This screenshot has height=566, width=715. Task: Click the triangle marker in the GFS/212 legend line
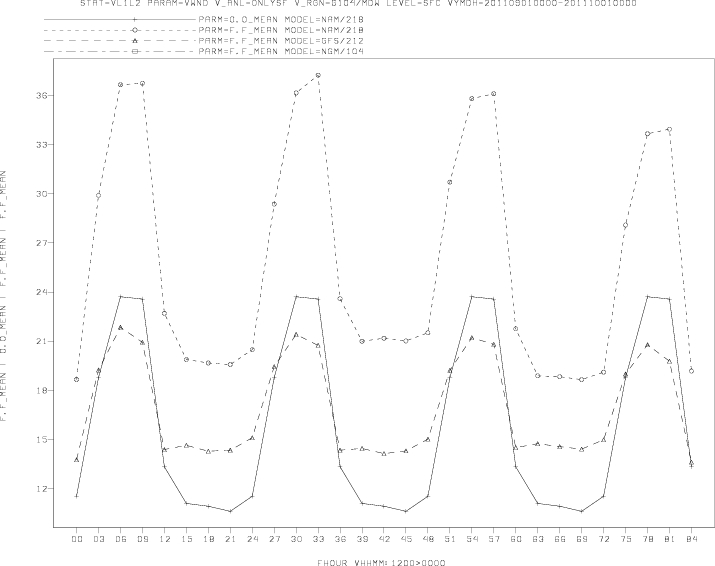[134, 41]
